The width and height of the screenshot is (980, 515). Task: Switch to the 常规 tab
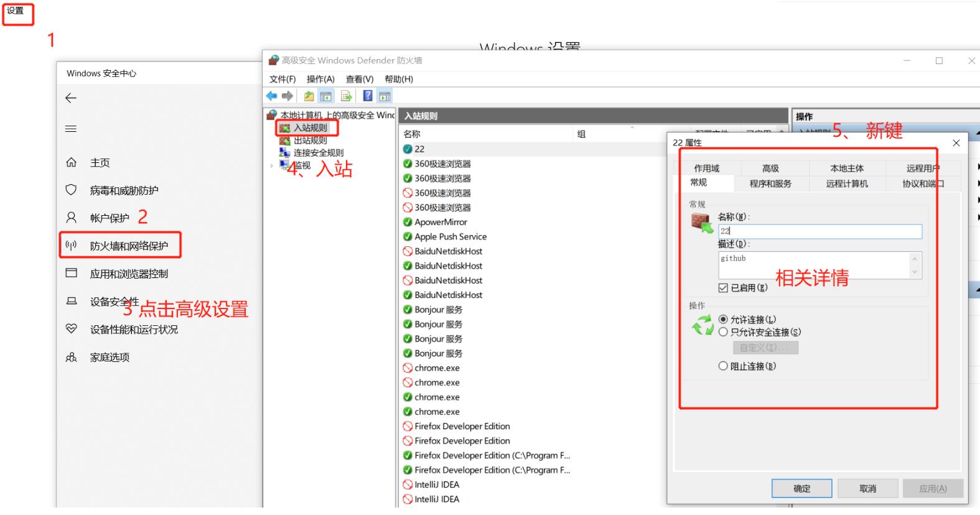click(698, 182)
